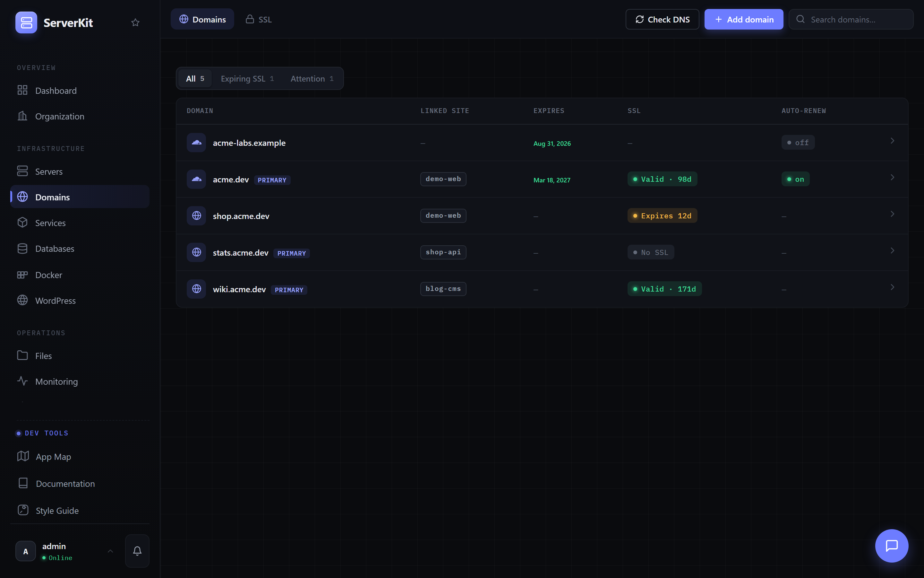Screen dimensions: 924x578
Task: Select the All filter tab
Action: [195, 78]
